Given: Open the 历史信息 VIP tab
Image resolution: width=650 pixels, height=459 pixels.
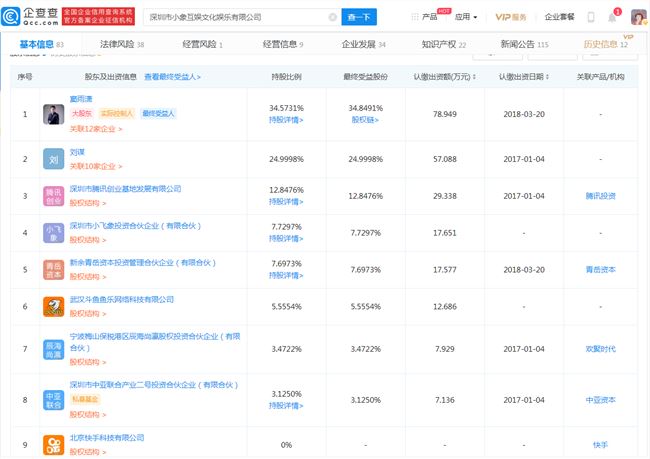Looking at the screenshot, I should click(x=606, y=44).
